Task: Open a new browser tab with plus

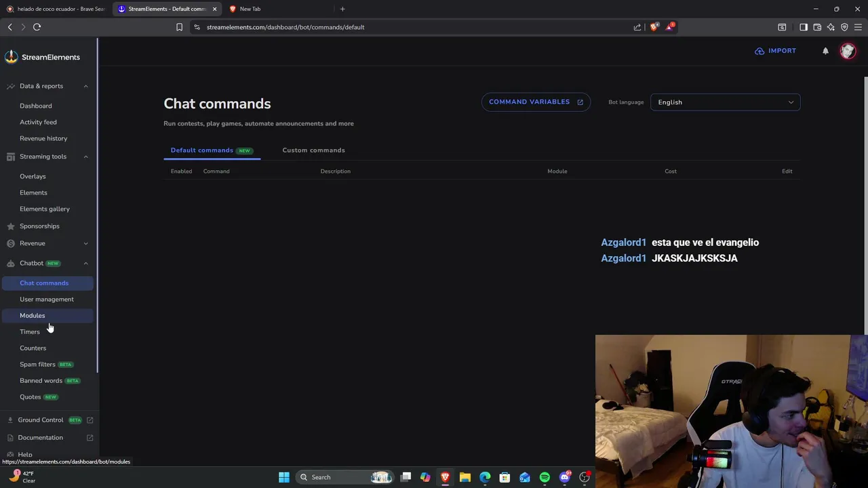Action: tap(342, 9)
